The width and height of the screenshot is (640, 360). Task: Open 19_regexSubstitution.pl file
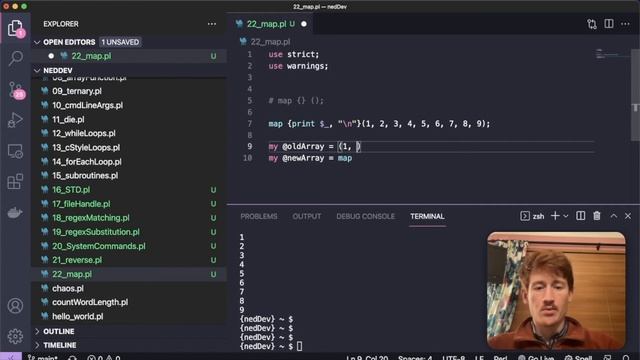click(130, 232)
